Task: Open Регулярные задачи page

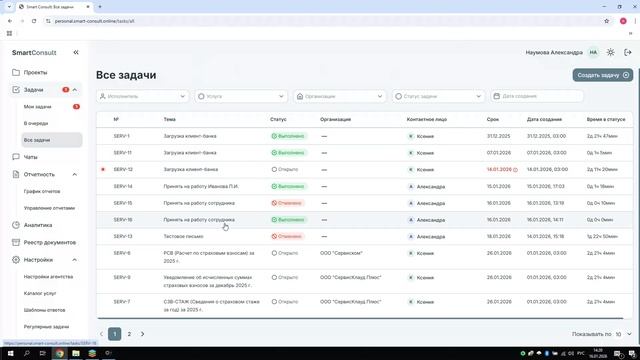Action: click(46, 327)
